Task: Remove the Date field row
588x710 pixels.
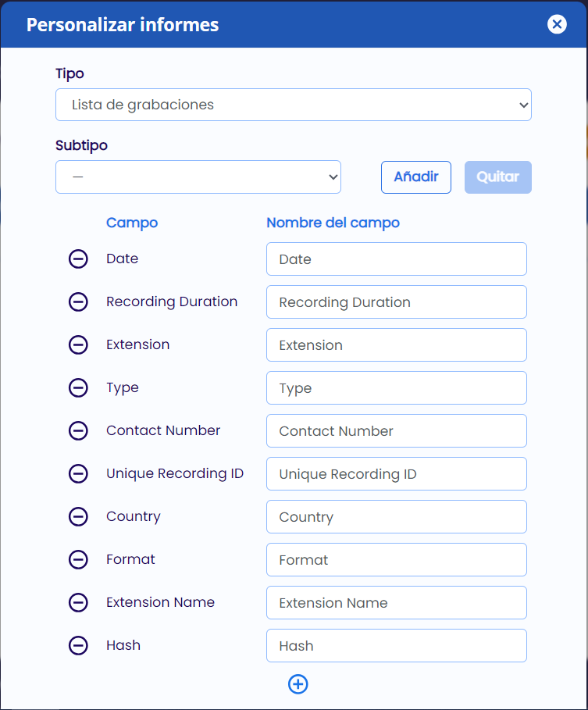Action: (x=78, y=259)
